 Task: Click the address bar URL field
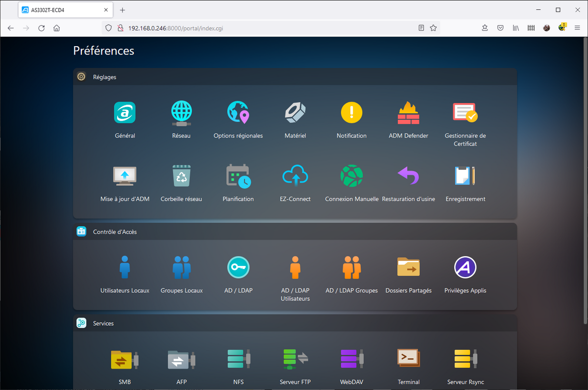pyautogui.click(x=269, y=28)
